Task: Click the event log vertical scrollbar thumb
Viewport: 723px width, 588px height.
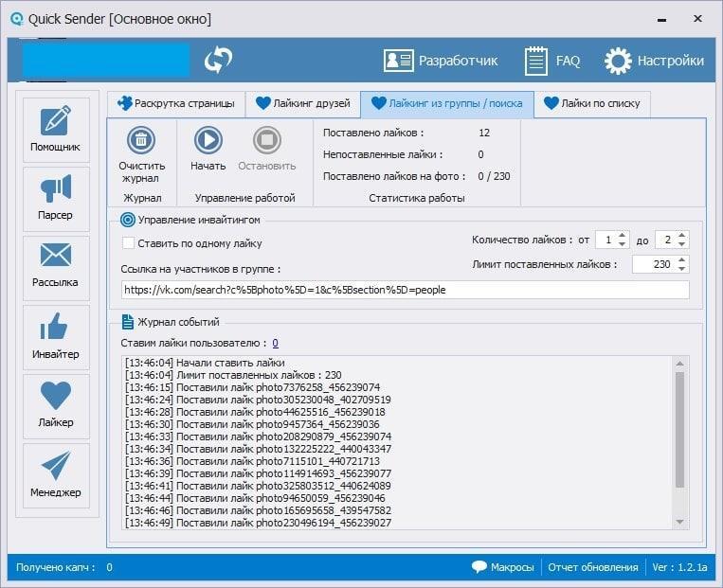Action: 679,429
